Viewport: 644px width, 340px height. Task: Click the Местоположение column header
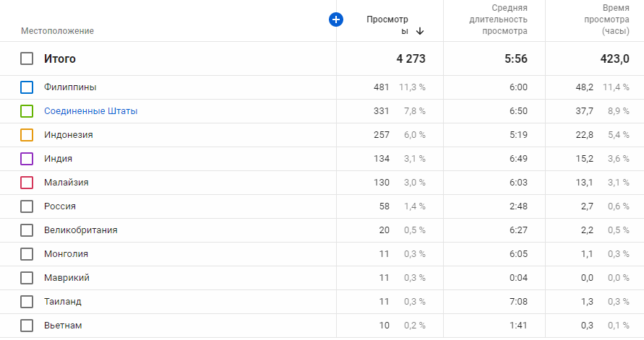click(57, 31)
